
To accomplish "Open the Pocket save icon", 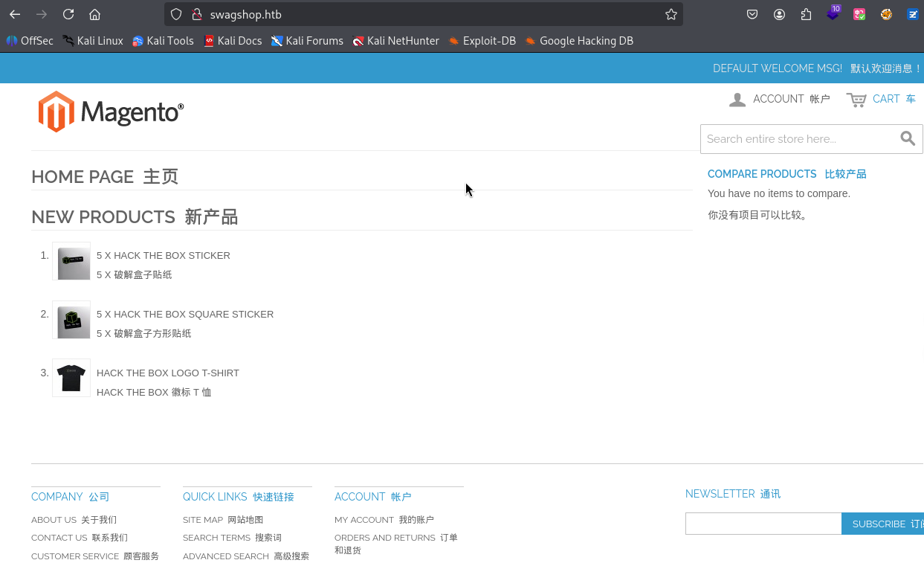I will pyautogui.click(x=752, y=14).
